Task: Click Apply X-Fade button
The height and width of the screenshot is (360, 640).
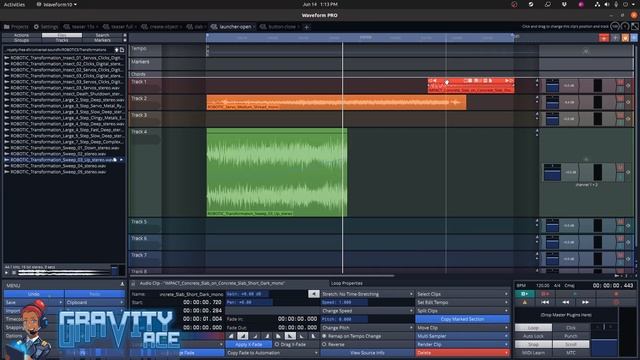Action: pyautogui.click(x=249, y=344)
